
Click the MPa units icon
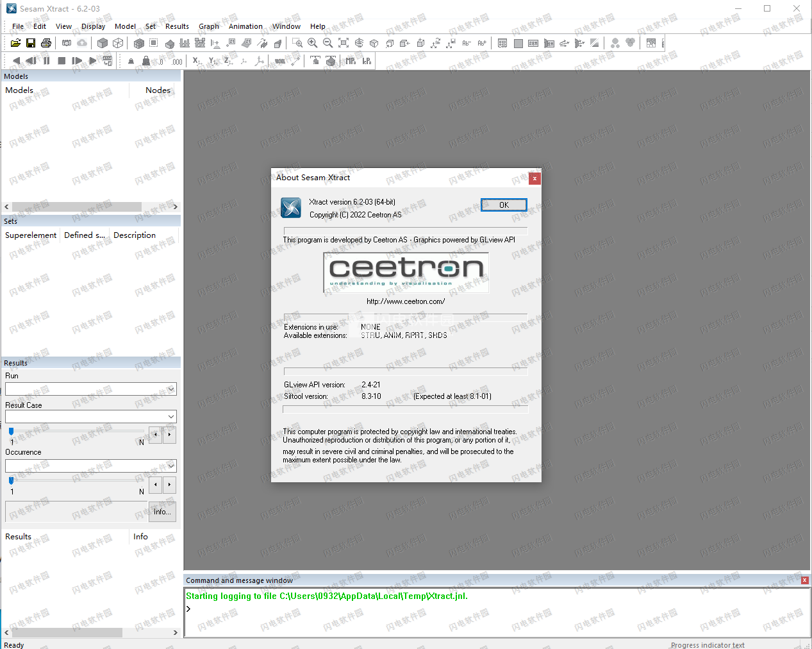point(351,61)
